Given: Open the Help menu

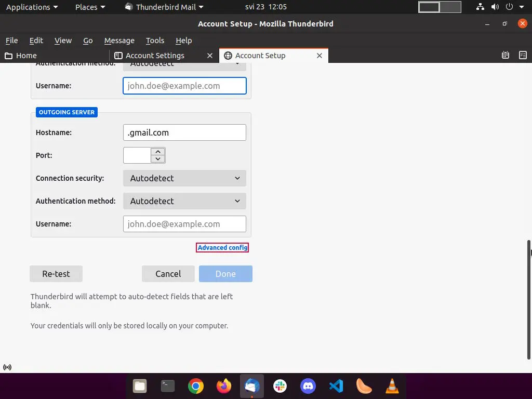Looking at the screenshot, I should click(183, 41).
